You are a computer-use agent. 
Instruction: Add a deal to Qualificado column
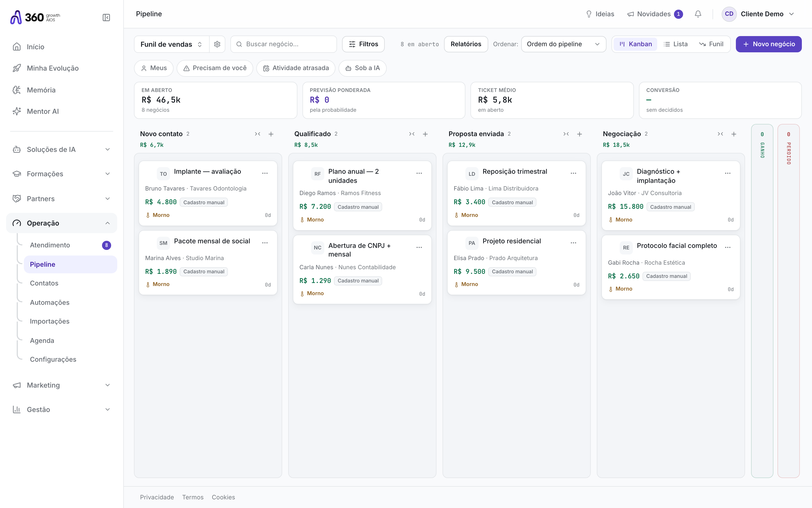tap(425, 134)
